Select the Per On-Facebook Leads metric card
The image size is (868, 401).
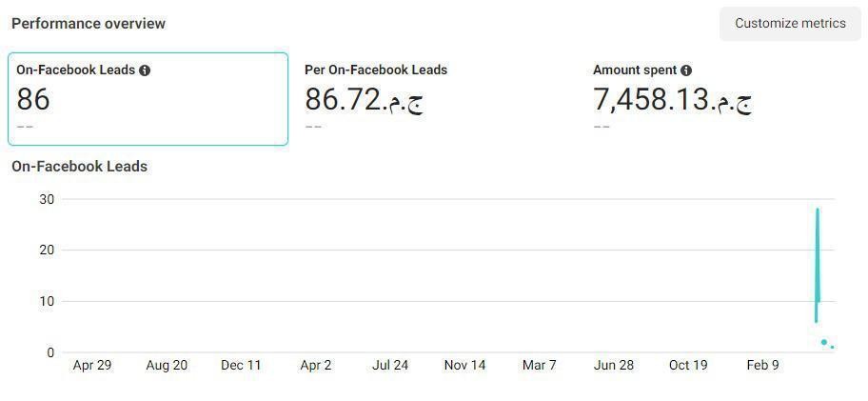pos(436,99)
